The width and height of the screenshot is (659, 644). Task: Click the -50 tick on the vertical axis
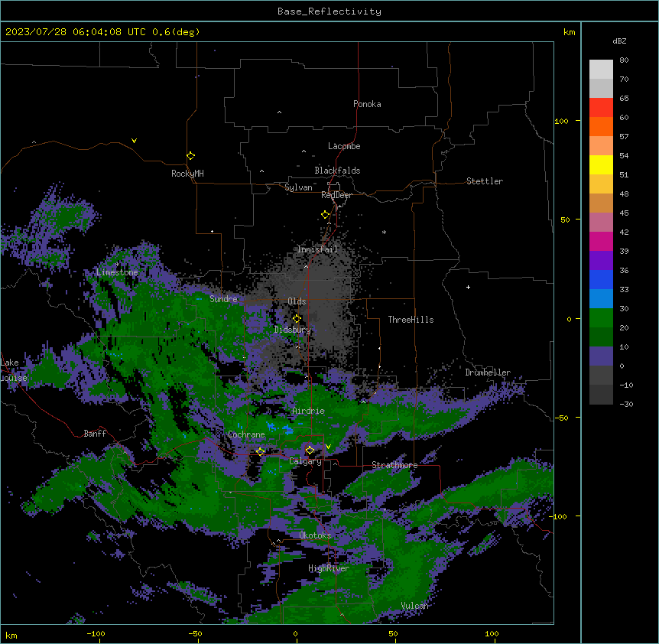coord(561,418)
